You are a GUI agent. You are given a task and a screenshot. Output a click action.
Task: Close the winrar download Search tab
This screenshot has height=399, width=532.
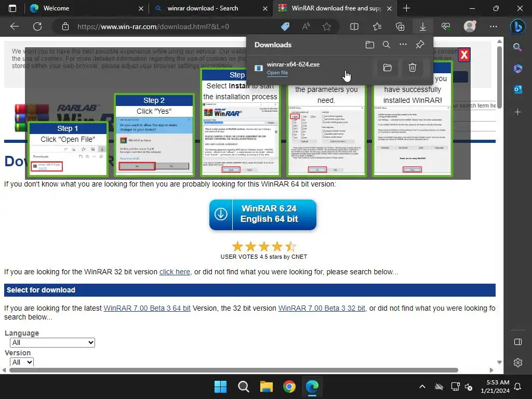click(265, 8)
